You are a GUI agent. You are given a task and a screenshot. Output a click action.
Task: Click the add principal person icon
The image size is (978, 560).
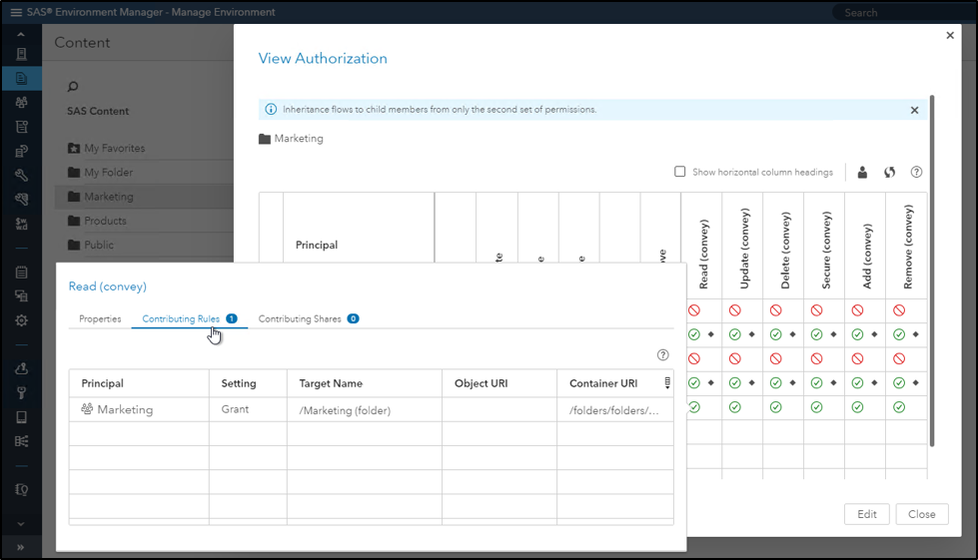click(x=862, y=172)
